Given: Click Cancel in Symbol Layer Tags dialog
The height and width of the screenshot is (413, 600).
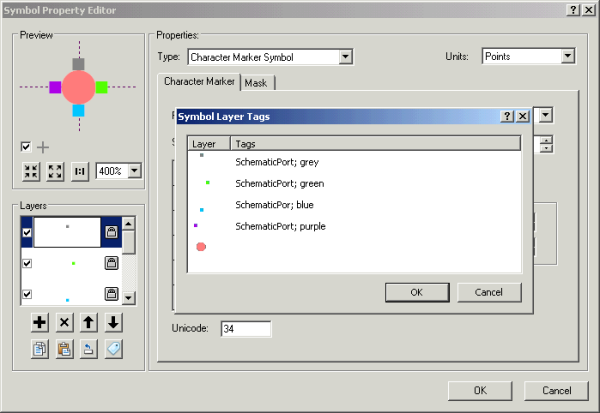Looking at the screenshot, I should click(x=489, y=292).
